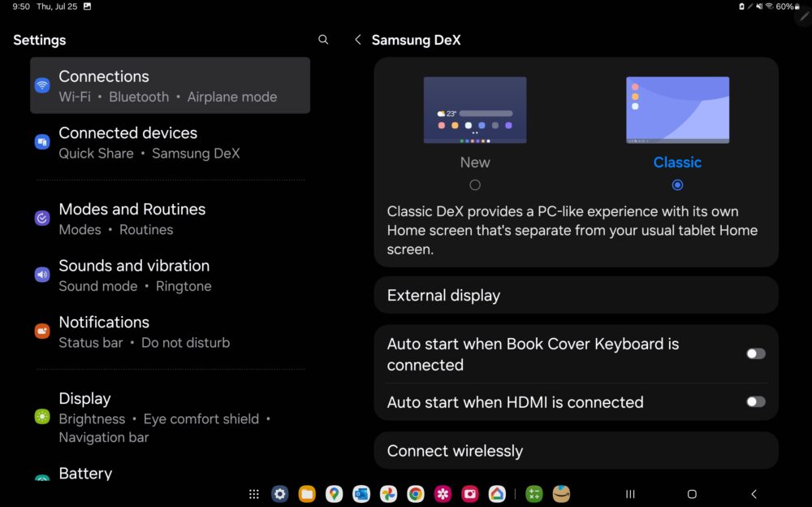Open the Calculator app in the dock
This screenshot has width=812, height=507.
(x=533, y=493)
